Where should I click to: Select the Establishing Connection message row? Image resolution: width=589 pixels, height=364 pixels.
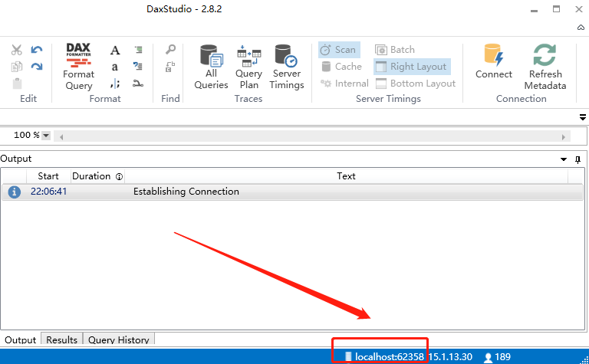point(292,192)
